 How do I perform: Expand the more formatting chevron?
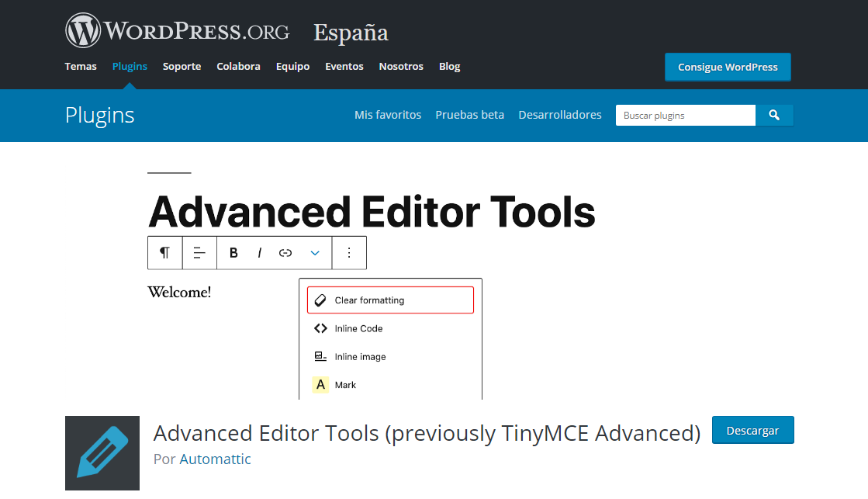coord(315,253)
